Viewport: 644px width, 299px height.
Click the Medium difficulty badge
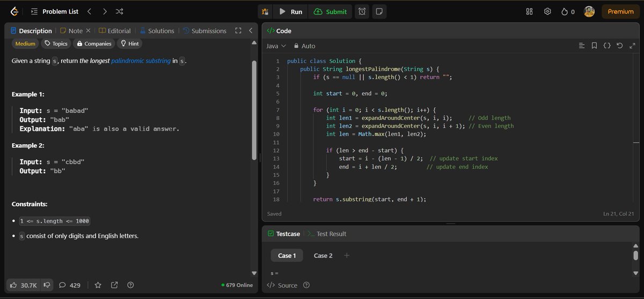25,43
